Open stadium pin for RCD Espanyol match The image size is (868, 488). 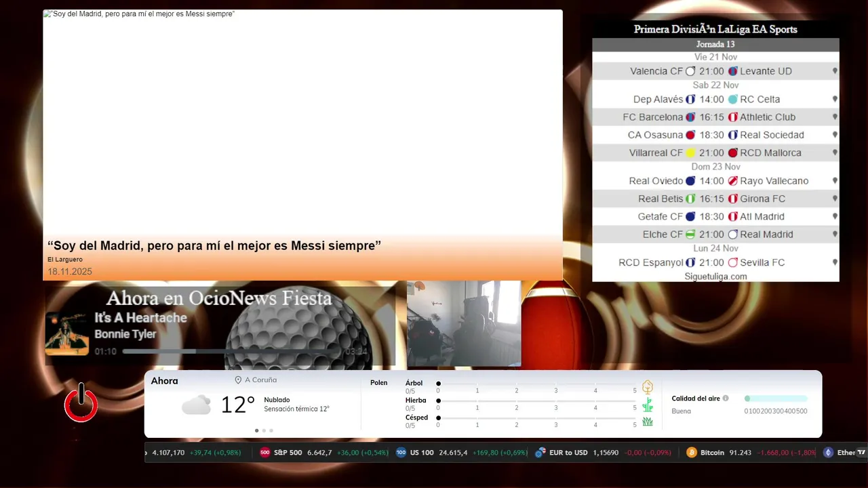835,262
